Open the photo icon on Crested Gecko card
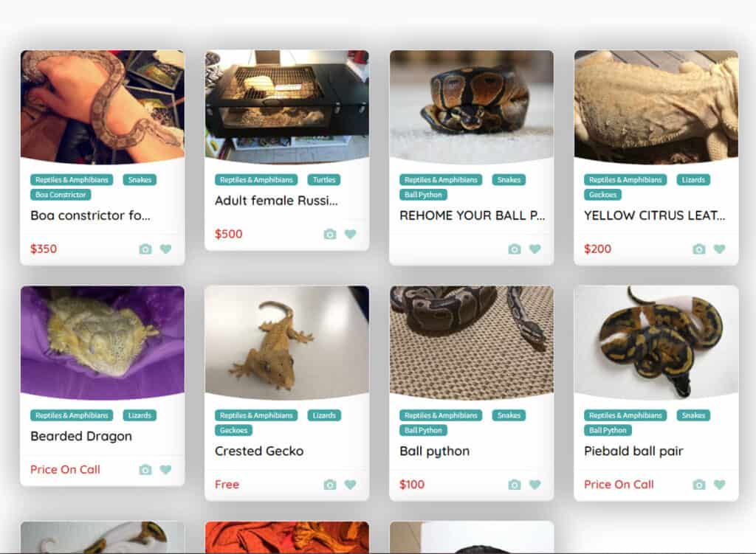756x554 pixels. click(x=330, y=485)
